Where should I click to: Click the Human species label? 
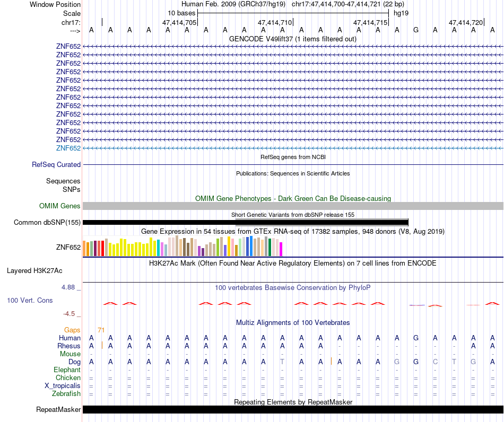69,338
